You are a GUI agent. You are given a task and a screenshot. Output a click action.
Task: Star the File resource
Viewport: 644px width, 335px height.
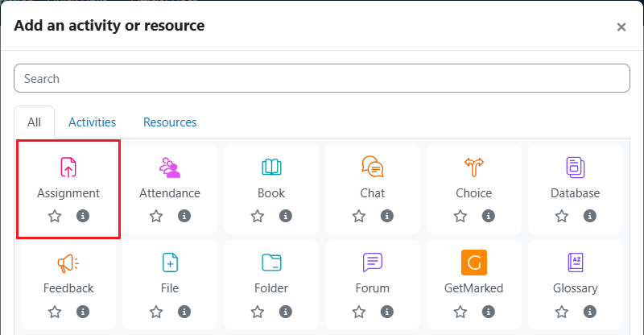click(x=156, y=312)
